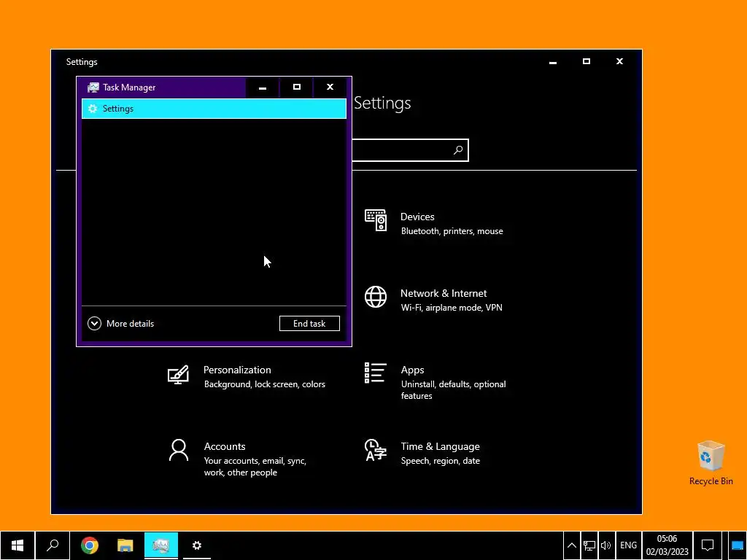Select the Recycle Bin desktop icon
747x560 pixels.
click(711, 463)
